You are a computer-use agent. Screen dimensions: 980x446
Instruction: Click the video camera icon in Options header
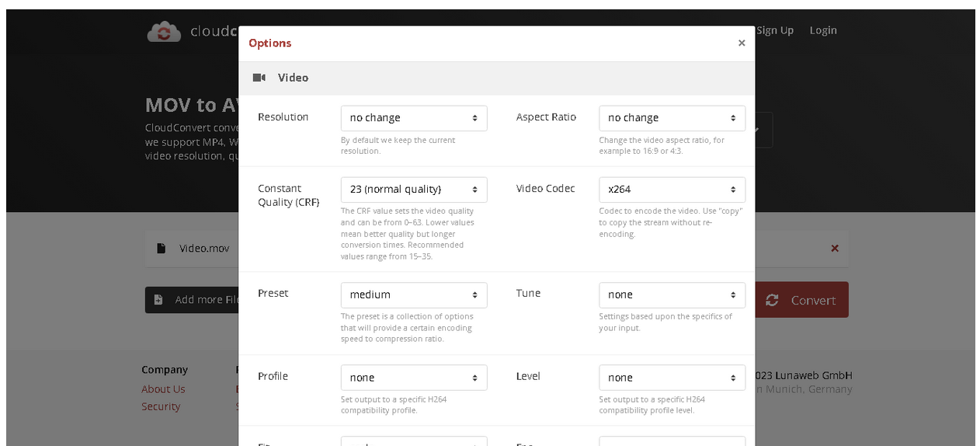pyautogui.click(x=259, y=78)
